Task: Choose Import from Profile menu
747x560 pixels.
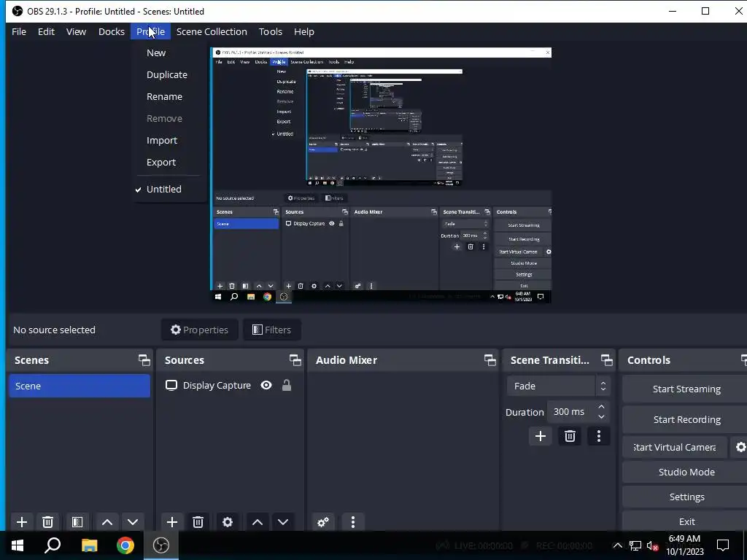Action: coord(162,141)
